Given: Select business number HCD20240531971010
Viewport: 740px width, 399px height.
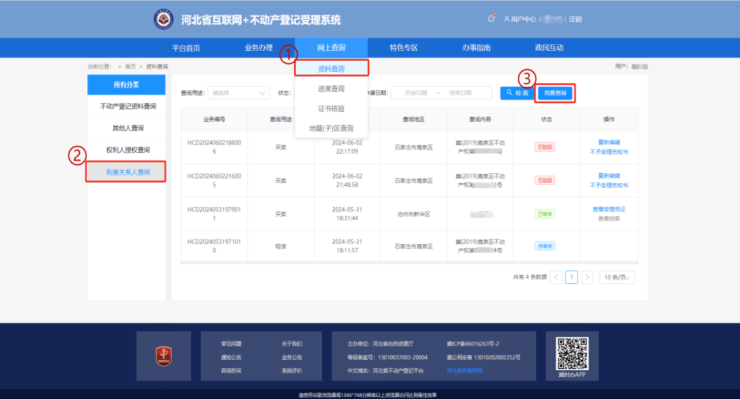Looking at the screenshot, I should (x=214, y=246).
